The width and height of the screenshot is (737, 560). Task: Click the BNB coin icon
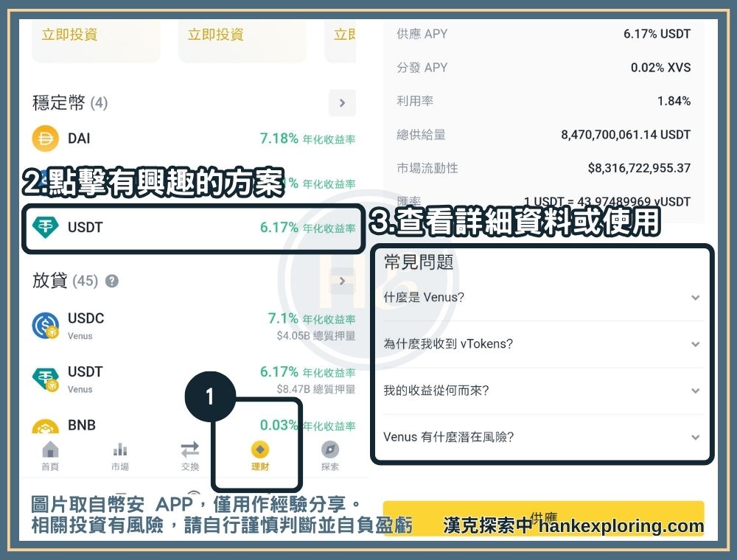(45, 427)
